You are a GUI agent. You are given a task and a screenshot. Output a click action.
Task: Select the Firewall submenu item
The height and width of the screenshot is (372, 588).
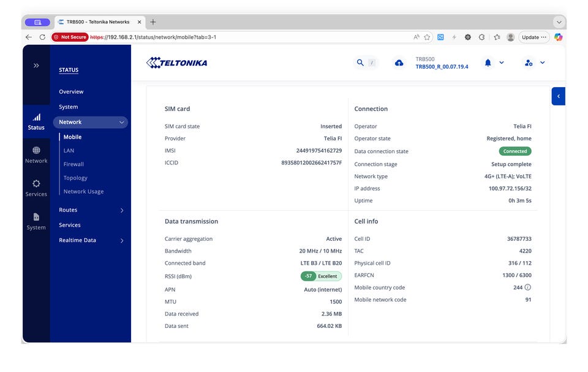coord(73,164)
